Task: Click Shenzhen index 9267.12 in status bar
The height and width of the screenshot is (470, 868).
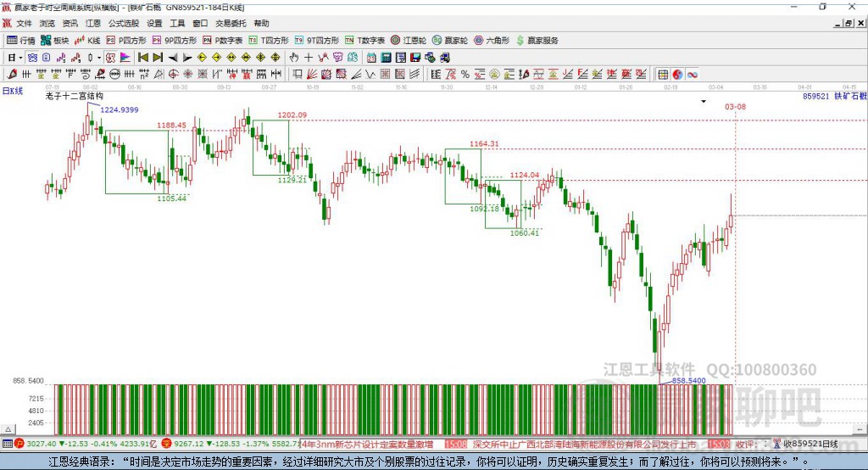Action: click(189, 444)
